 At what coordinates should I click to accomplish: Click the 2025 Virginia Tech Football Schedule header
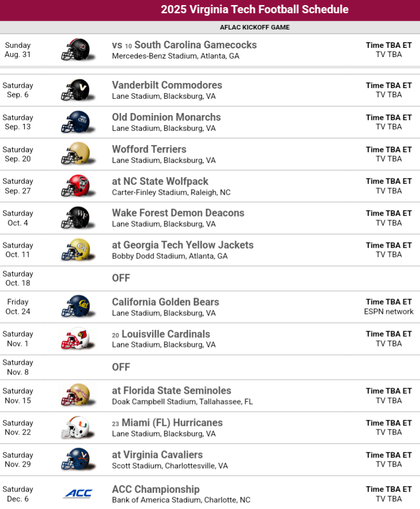tap(255, 10)
